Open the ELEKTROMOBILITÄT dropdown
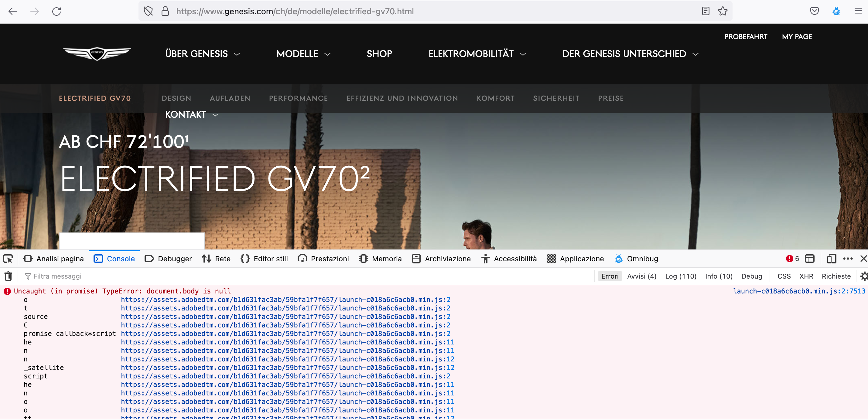868x420 pixels. [x=477, y=54]
